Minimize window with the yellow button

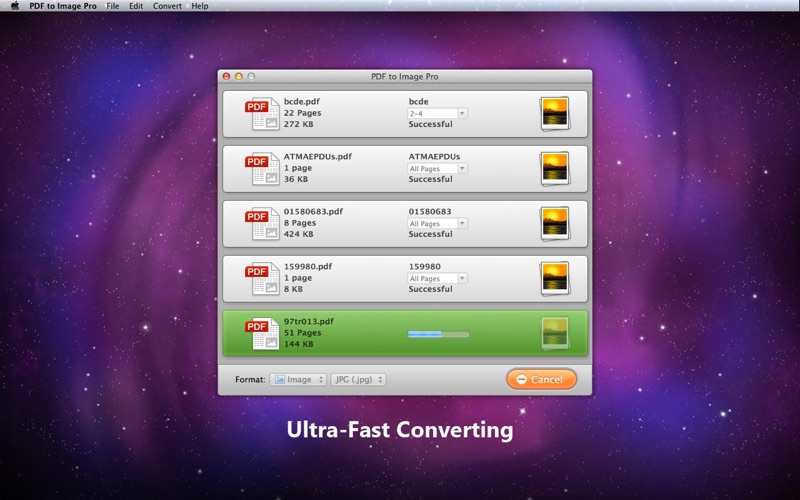point(239,77)
